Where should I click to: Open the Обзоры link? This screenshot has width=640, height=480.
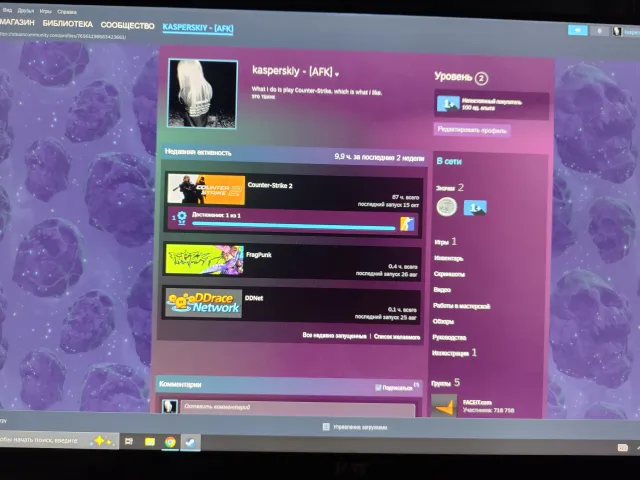point(443,321)
